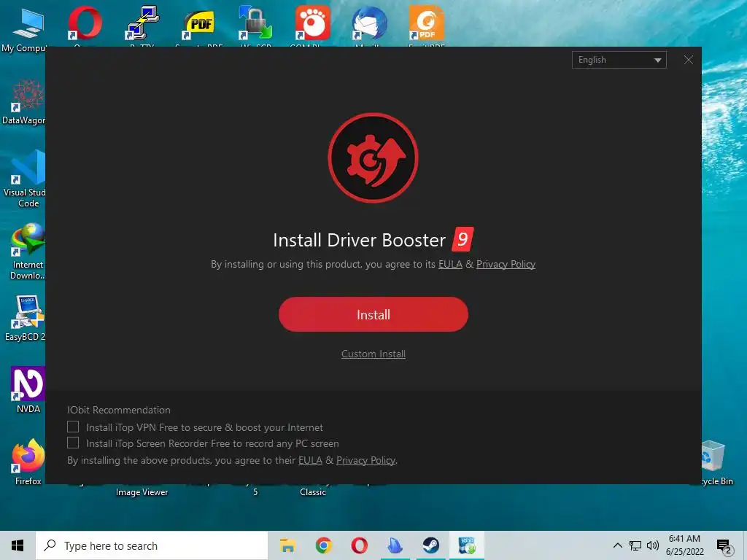Viewport: 747px width, 560px height.
Task: Click the Driver Booster gear logo
Action: (x=373, y=157)
